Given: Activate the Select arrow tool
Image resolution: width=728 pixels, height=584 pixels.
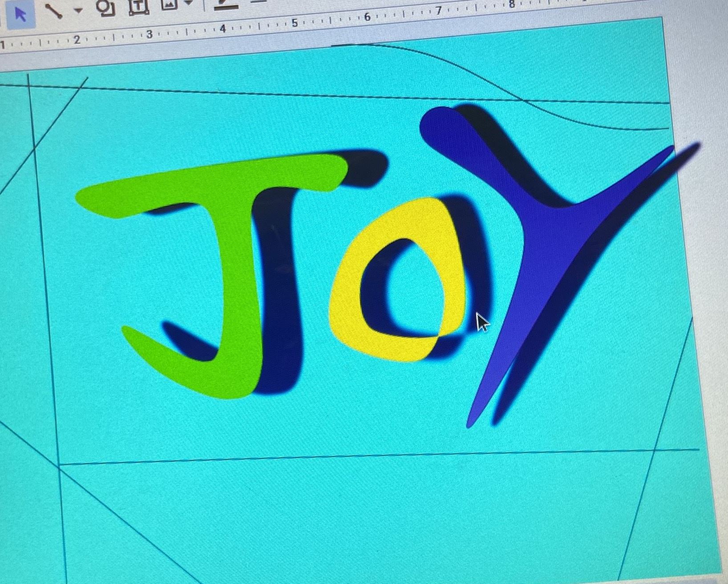Looking at the screenshot, I should point(20,14).
